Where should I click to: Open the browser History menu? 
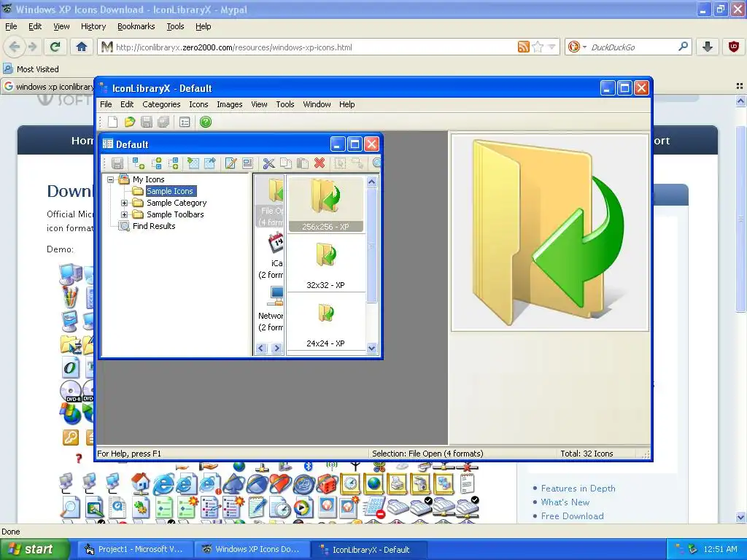tap(93, 26)
